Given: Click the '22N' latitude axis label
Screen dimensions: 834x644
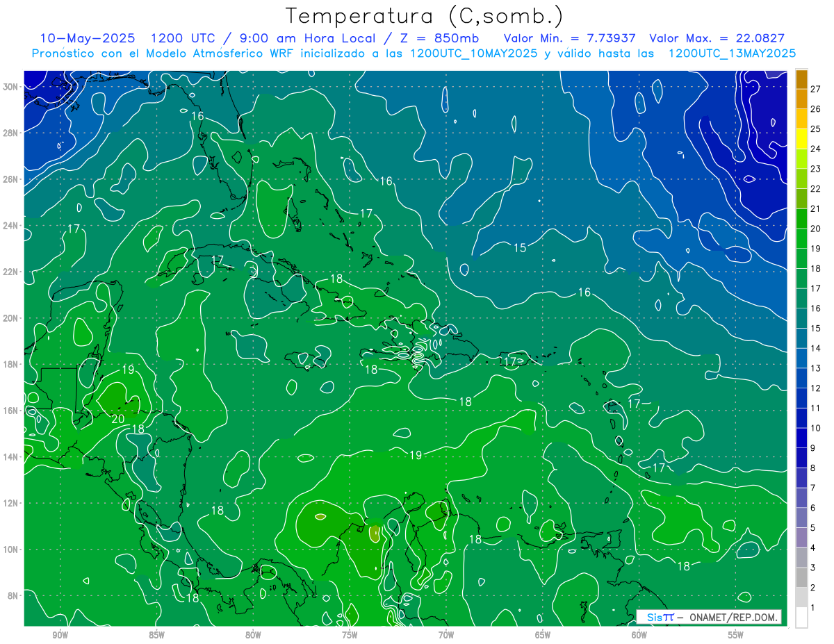Looking at the screenshot, I should 10,272.
